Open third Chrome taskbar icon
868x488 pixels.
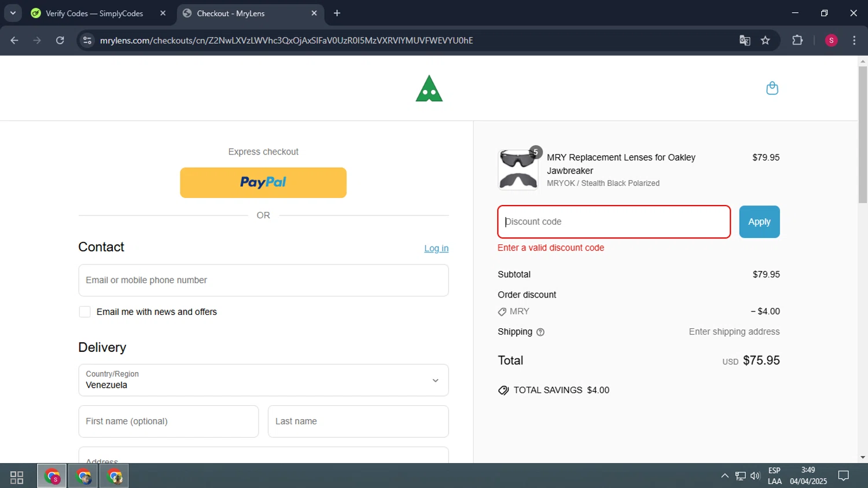pos(115,477)
